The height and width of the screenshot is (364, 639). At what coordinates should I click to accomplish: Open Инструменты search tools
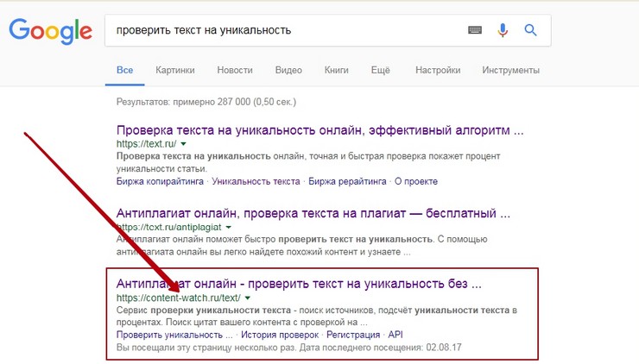tap(510, 70)
